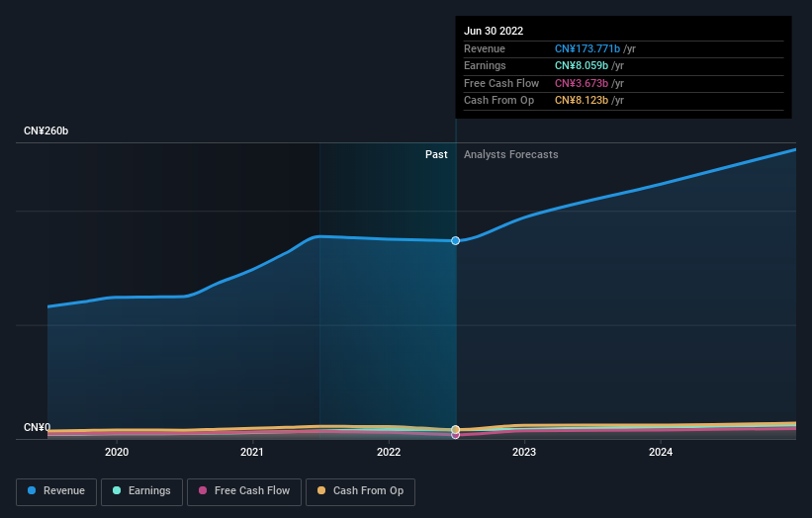
Task: Select the pink Free Cash Flow data point
Action: [x=455, y=435]
